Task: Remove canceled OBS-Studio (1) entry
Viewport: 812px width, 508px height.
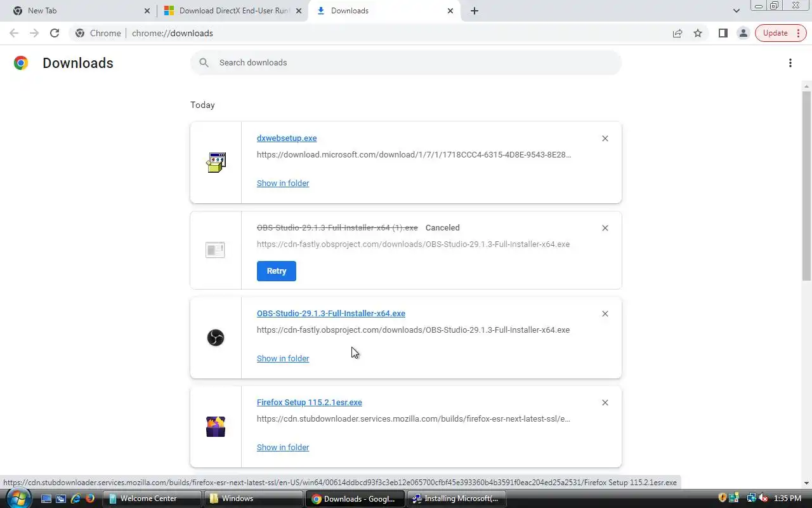Action: pyautogui.click(x=605, y=228)
